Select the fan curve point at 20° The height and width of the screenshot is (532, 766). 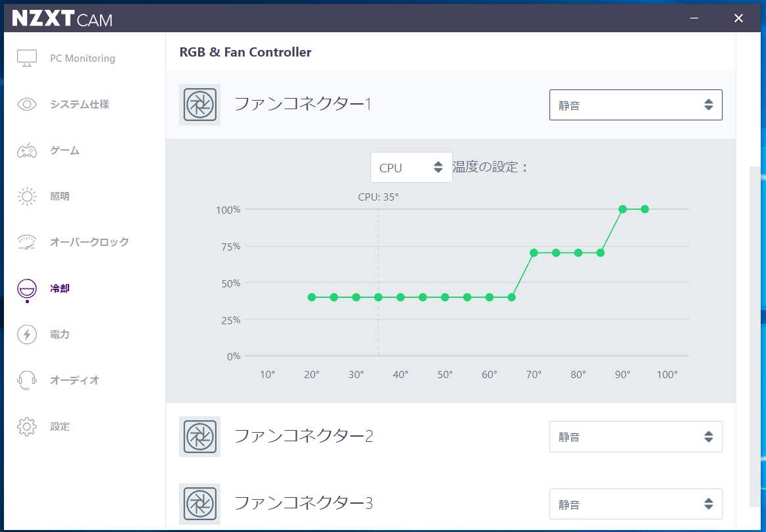(x=312, y=297)
